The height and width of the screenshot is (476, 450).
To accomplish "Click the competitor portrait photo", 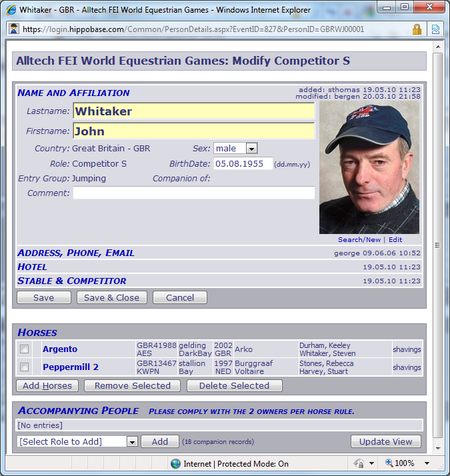I will click(x=369, y=168).
